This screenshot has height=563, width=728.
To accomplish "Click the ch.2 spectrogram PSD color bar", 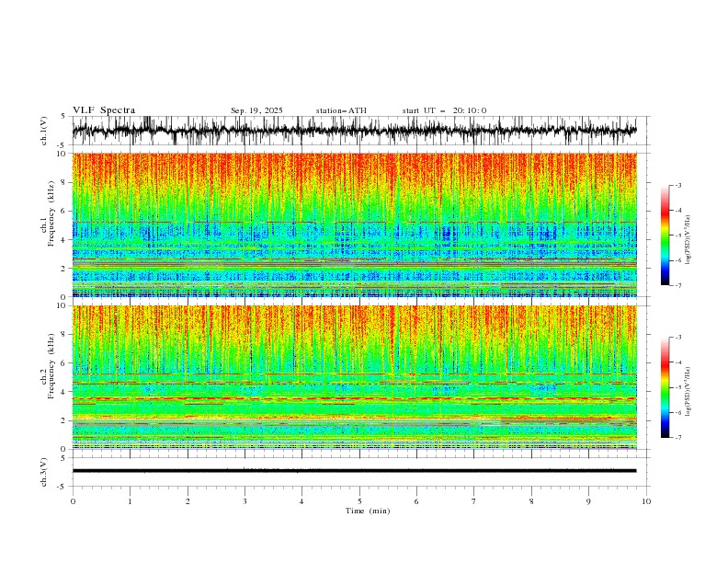I will click(665, 387).
